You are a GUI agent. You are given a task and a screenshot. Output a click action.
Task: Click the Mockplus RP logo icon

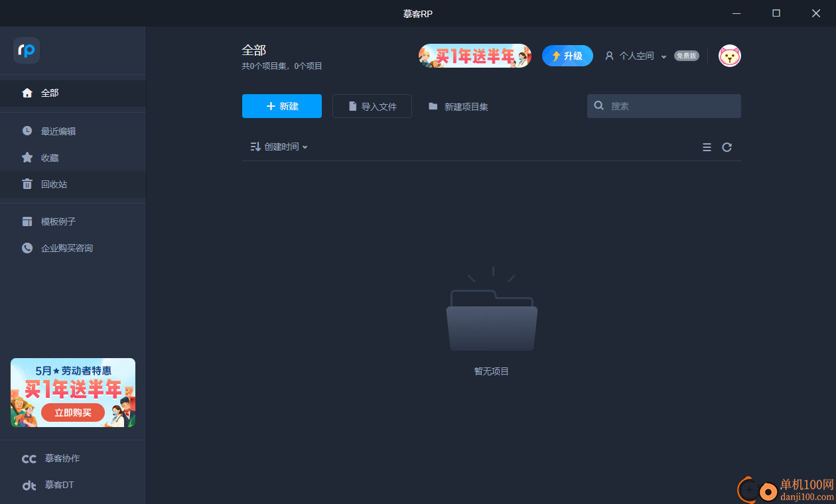click(27, 50)
